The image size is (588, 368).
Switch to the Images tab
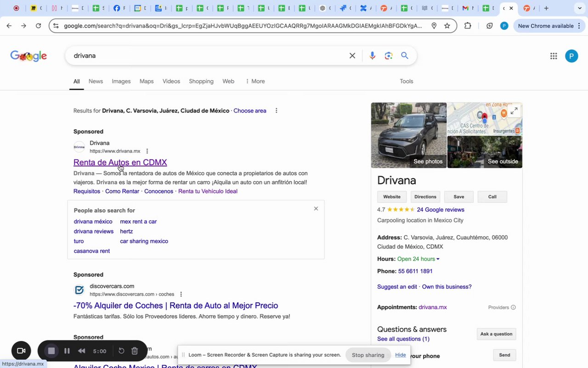121,81
